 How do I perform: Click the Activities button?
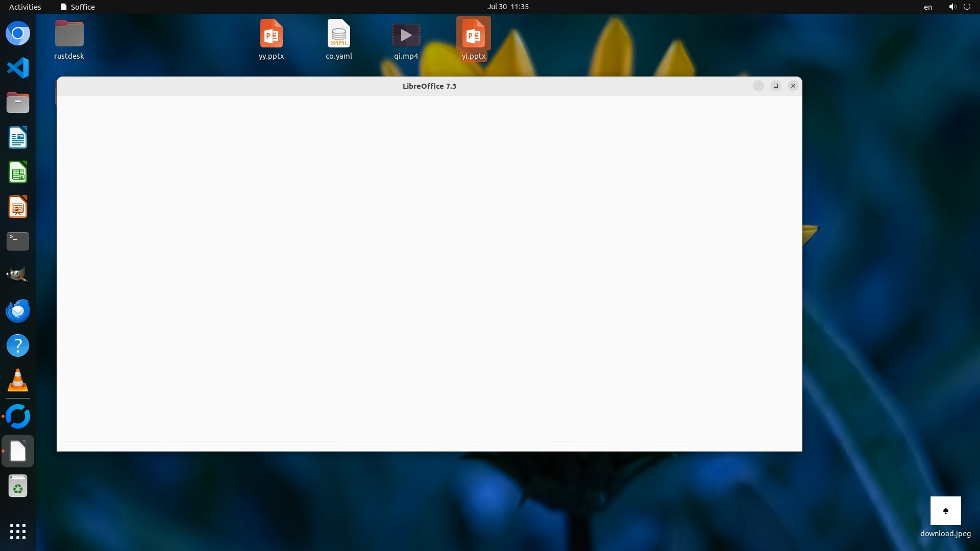pyautogui.click(x=25, y=7)
